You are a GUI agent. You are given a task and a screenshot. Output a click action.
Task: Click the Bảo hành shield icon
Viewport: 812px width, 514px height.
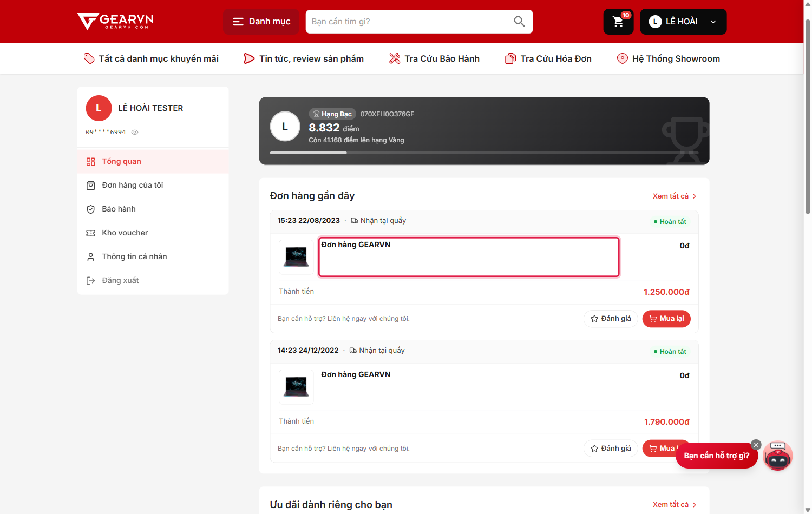[91, 209]
